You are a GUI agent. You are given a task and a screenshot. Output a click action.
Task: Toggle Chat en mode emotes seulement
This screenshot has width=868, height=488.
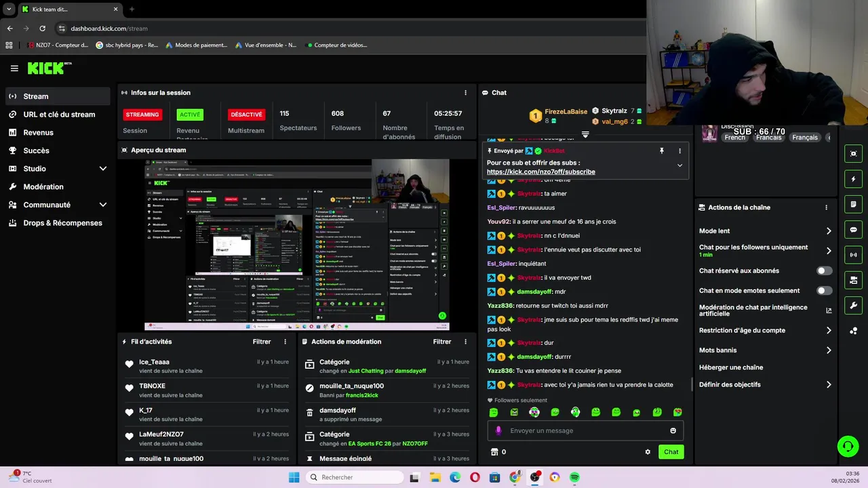point(824,291)
